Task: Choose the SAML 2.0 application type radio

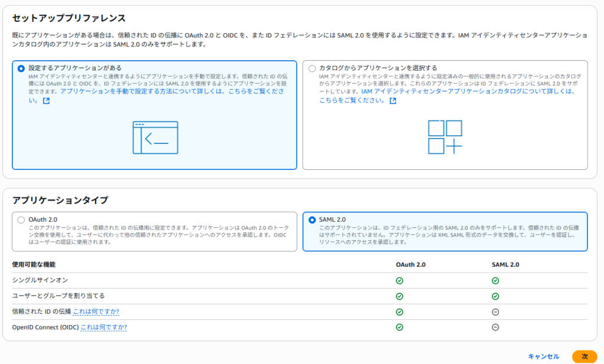Action: [x=312, y=220]
